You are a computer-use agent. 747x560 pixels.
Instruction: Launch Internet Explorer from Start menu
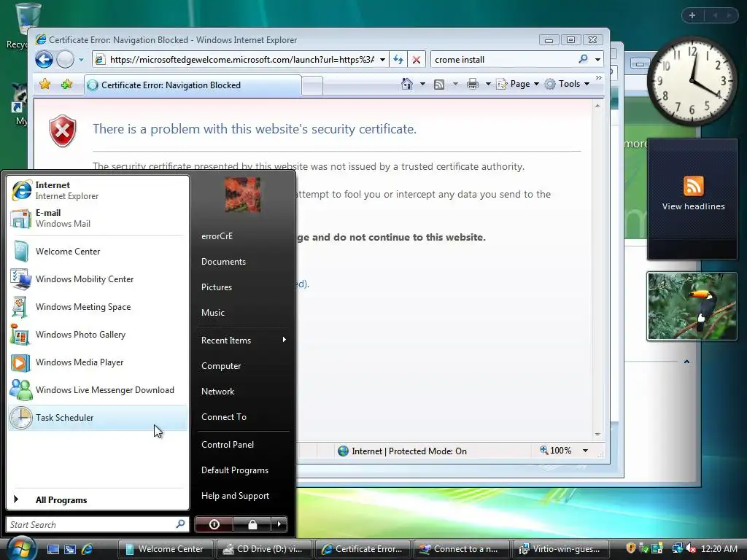click(97, 190)
